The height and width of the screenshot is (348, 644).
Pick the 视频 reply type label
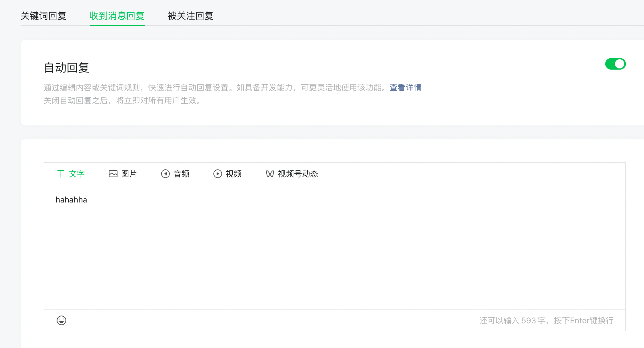pyautogui.click(x=234, y=174)
